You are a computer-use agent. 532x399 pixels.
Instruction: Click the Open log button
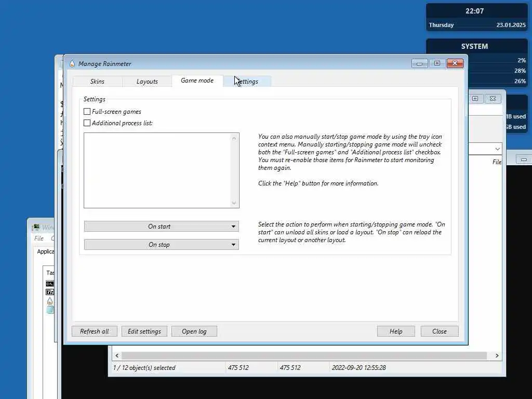click(x=194, y=331)
